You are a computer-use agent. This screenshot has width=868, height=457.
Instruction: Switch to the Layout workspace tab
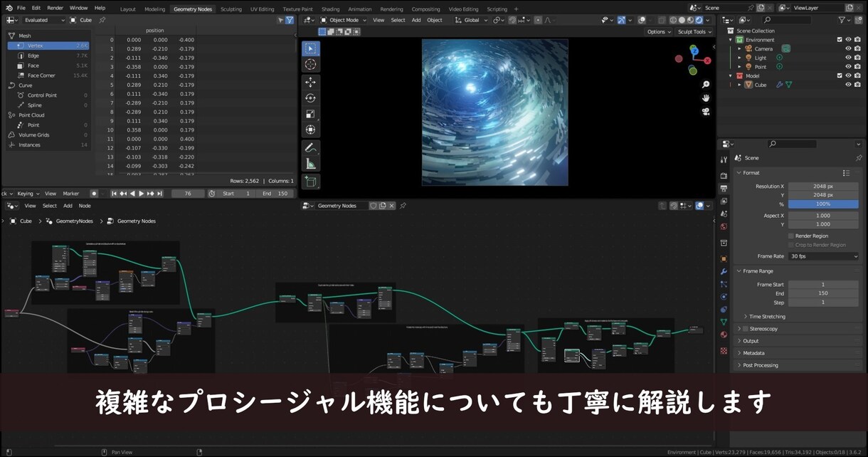[128, 9]
